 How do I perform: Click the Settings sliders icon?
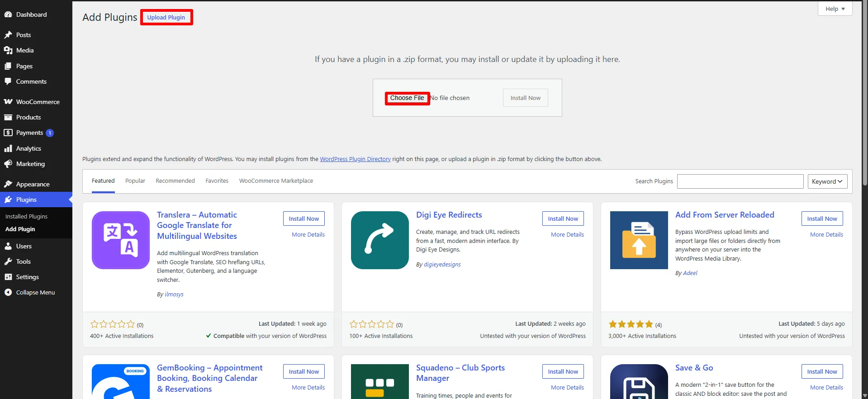[x=8, y=277]
